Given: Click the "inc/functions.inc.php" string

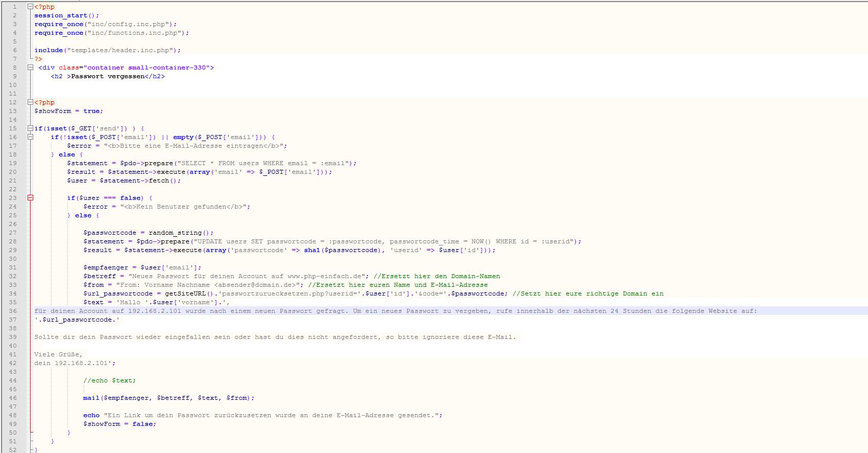Looking at the screenshot, I should pyautogui.click(x=134, y=33).
